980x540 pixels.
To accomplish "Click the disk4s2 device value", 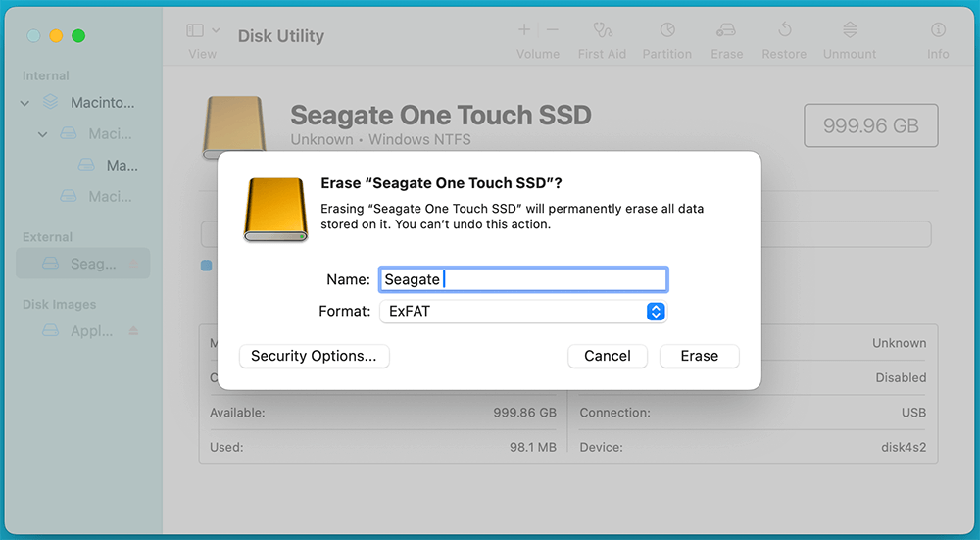I will [904, 447].
